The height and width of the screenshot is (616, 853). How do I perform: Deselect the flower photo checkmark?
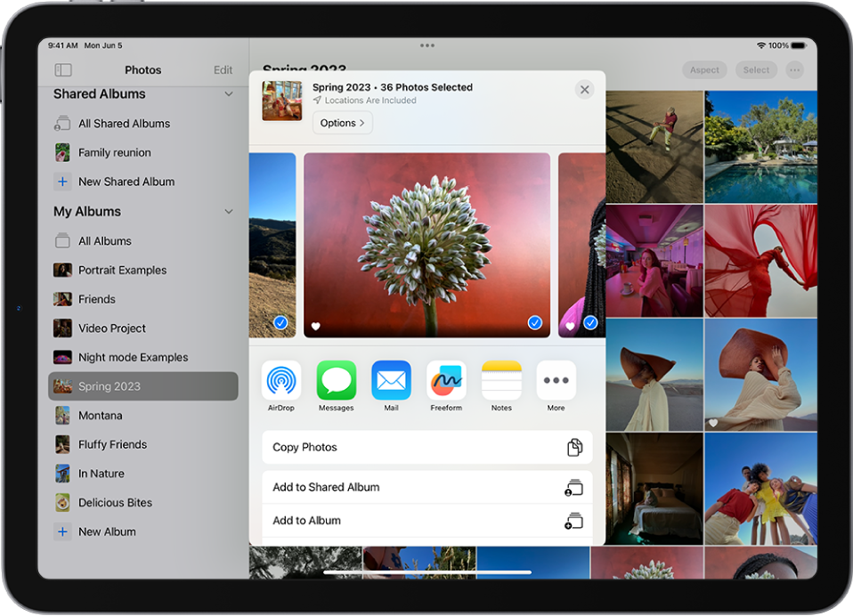534,323
